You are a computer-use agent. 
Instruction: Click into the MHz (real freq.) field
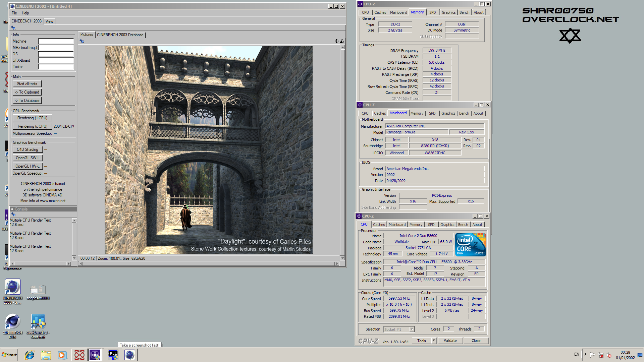tap(56, 48)
